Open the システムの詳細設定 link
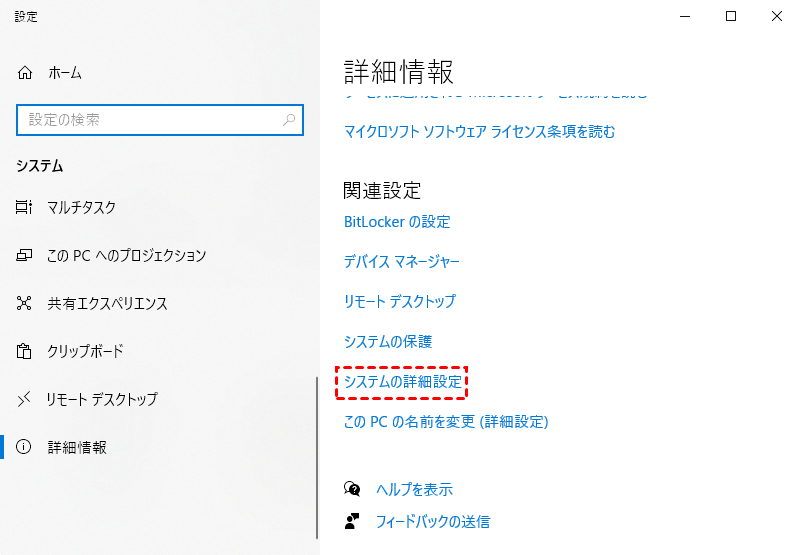The image size is (800, 555). click(403, 382)
